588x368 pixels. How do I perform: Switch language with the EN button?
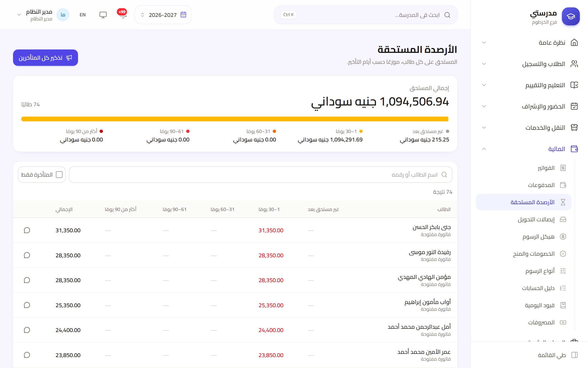point(82,15)
